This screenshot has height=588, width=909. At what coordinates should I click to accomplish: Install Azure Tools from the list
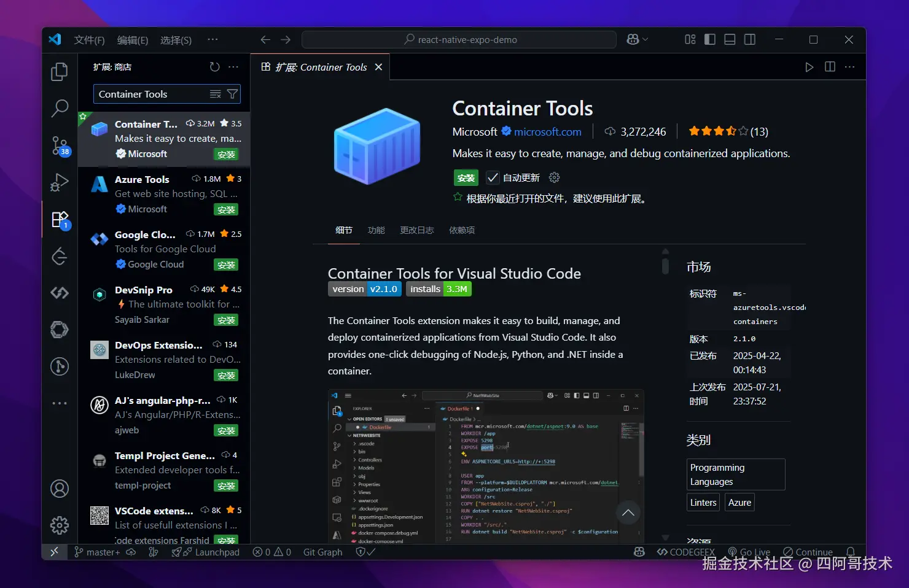click(226, 210)
